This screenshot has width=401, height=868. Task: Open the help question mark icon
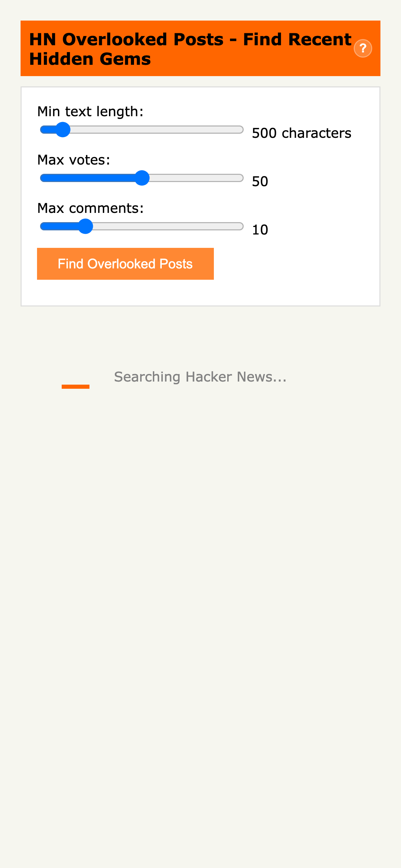tap(363, 48)
